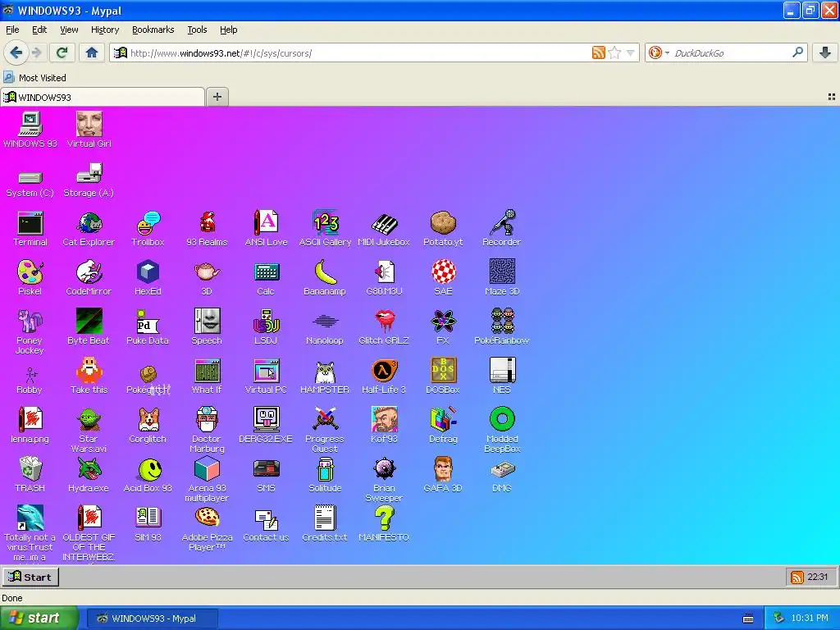Open the View menu
Image resolution: width=840 pixels, height=630 pixels.
pos(69,30)
